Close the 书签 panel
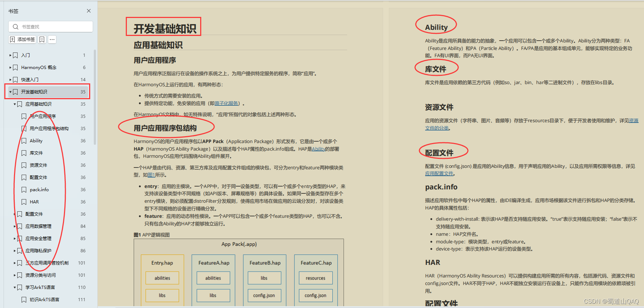Image resolution: width=644 pixels, height=308 pixels. [x=89, y=11]
